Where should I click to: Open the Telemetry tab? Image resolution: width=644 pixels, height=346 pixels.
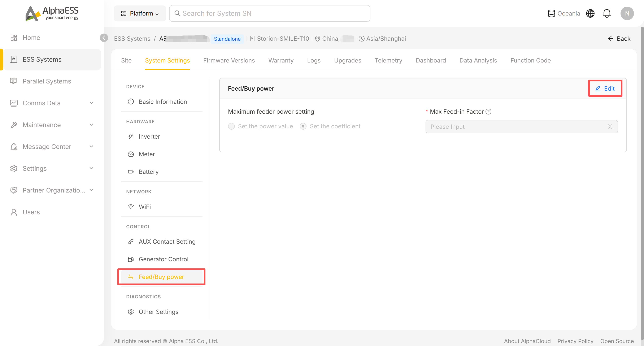[x=388, y=61]
